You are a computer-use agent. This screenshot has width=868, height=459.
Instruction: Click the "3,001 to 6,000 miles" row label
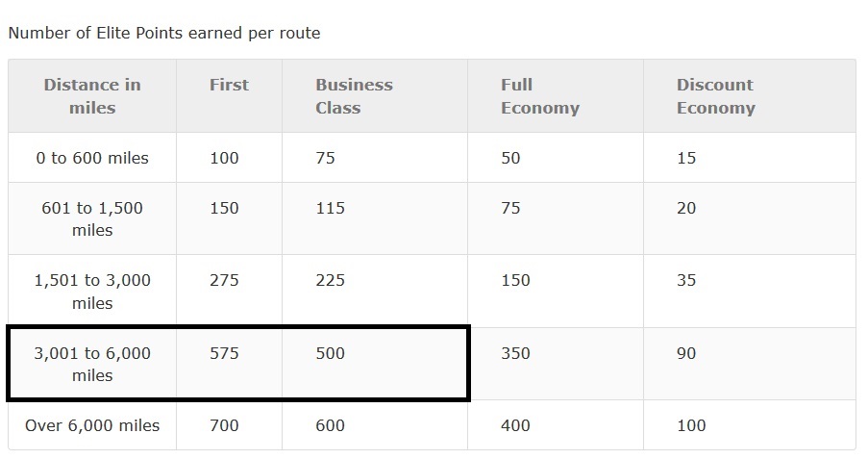[92, 364]
